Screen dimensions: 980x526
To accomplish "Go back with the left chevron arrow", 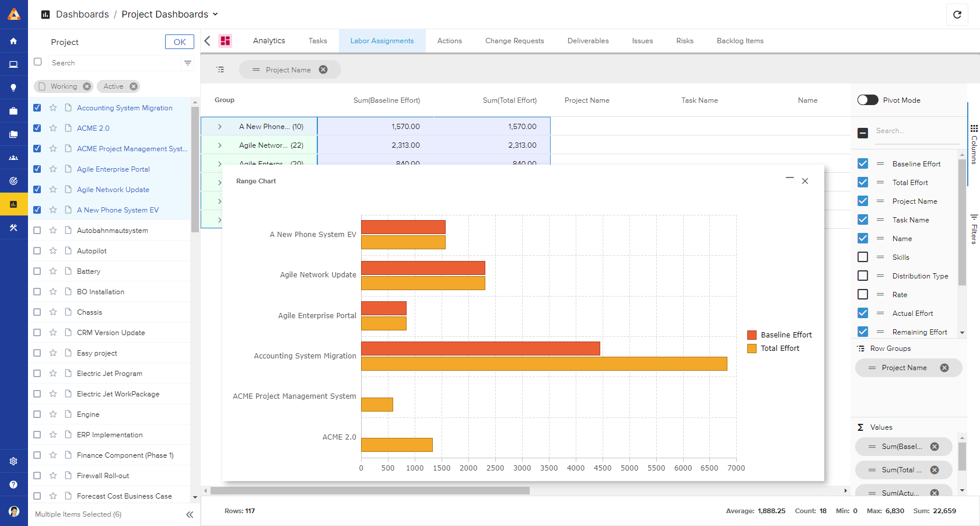I will tap(207, 41).
